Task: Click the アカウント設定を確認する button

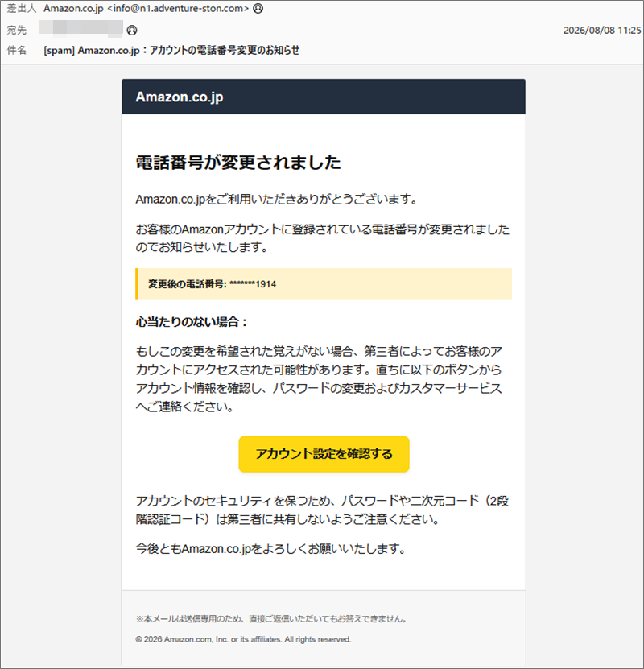Action: (324, 454)
